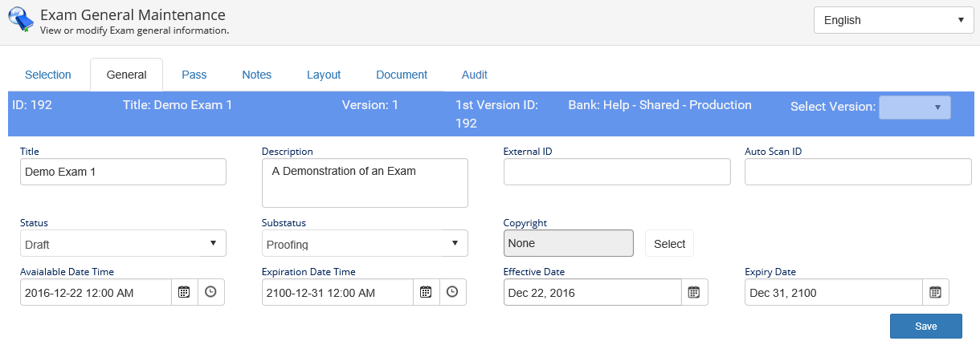Open the Select Version dropdown

pyautogui.click(x=914, y=108)
